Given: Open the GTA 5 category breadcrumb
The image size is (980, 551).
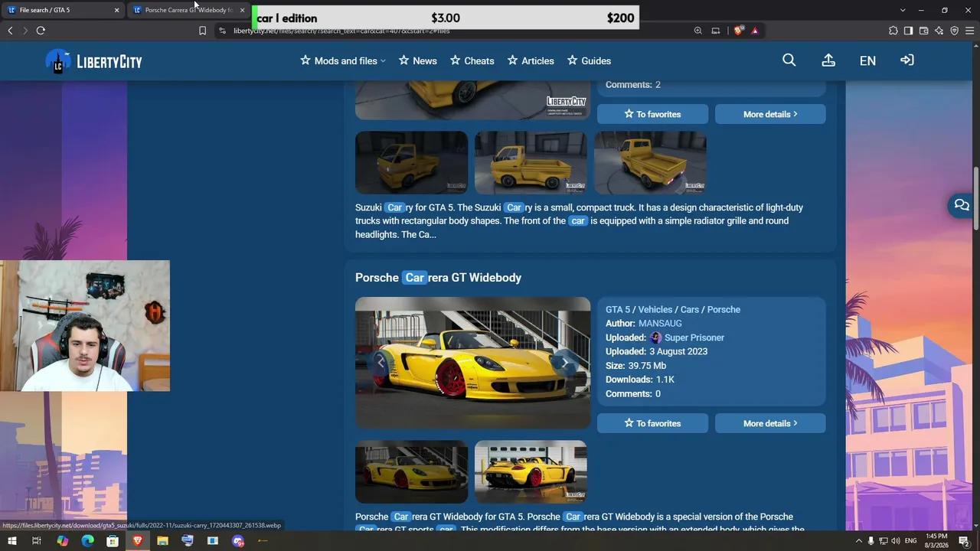Looking at the screenshot, I should 618,310.
